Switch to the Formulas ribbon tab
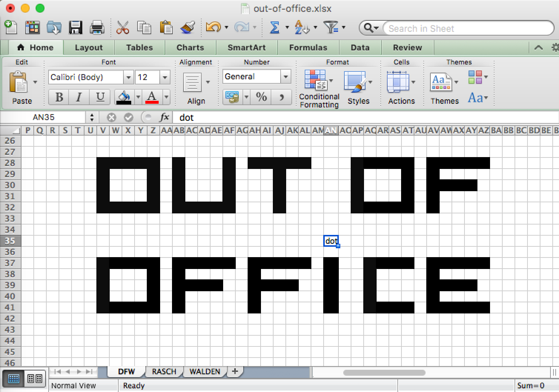The width and height of the screenshot is (559, 392). coord(308,47)
